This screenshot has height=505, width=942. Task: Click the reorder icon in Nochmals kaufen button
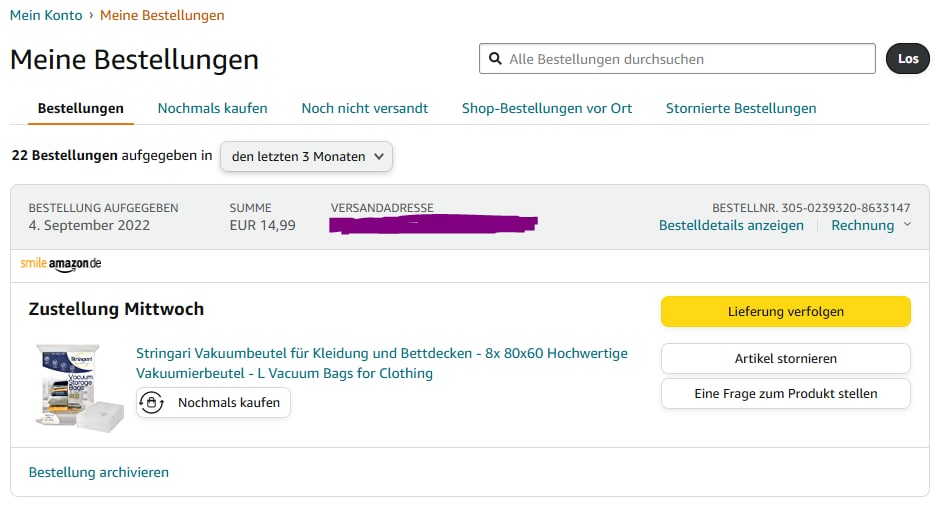pos(152,403)
